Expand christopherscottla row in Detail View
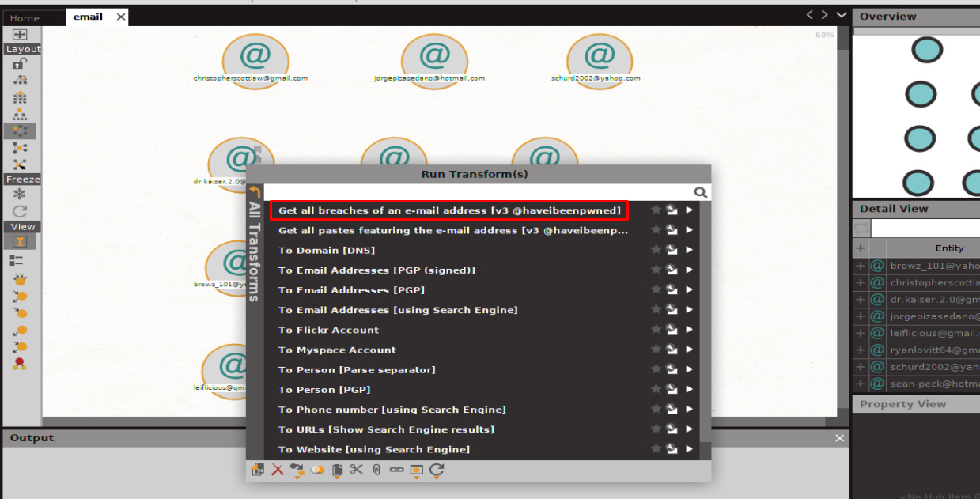 (861, 282)
